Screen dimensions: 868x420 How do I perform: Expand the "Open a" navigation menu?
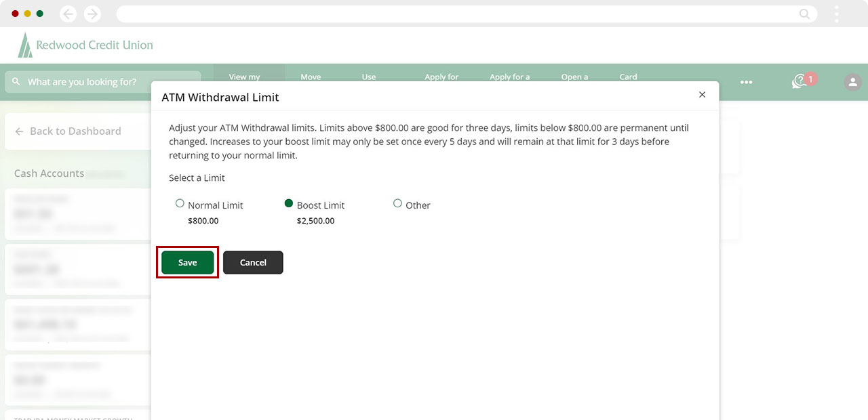point(574,77)
